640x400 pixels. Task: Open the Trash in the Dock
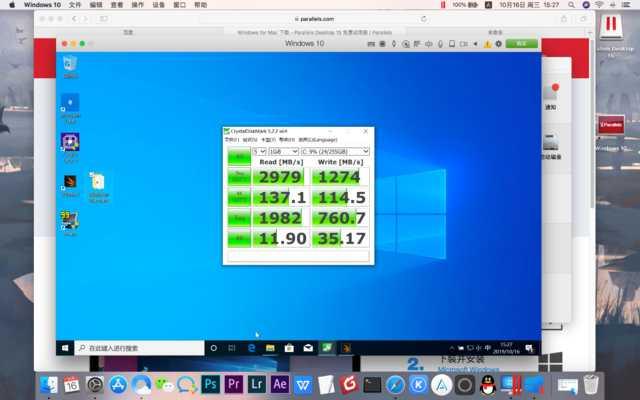591,384
